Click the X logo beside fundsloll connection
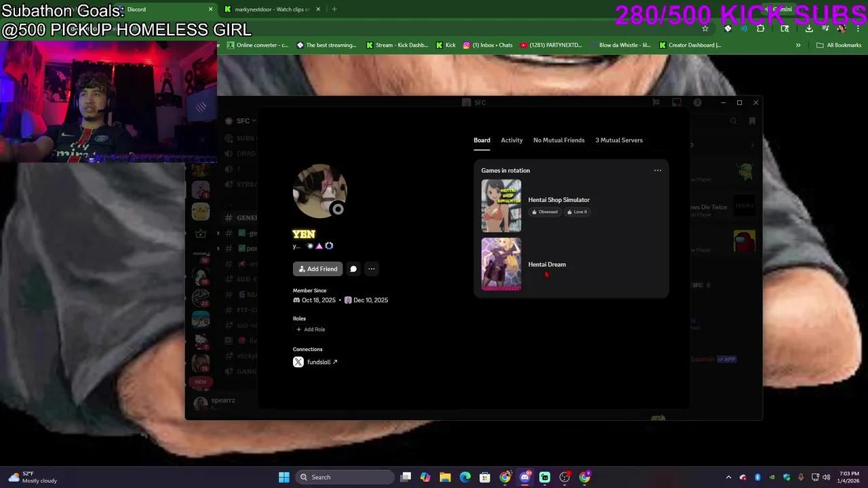The image size is (868, 488). coord(298,362)
